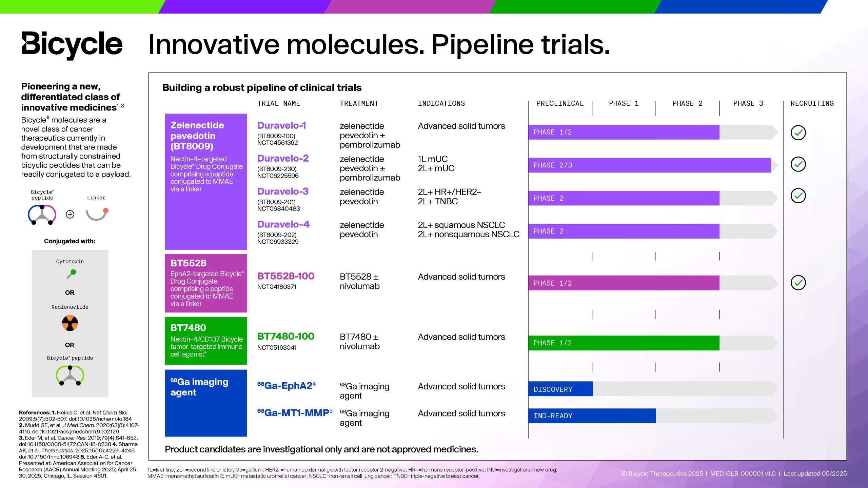Image resolution: width=868 pixels, height=488 pixels.
Task: Click the PRECLINICAL column header
Action: (560, 103)
